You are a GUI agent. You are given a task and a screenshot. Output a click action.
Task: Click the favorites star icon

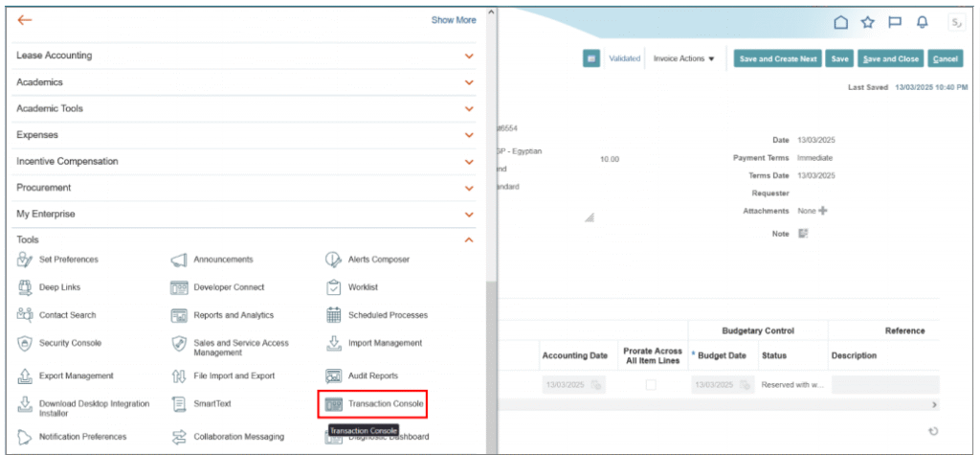tap(868, 22)
